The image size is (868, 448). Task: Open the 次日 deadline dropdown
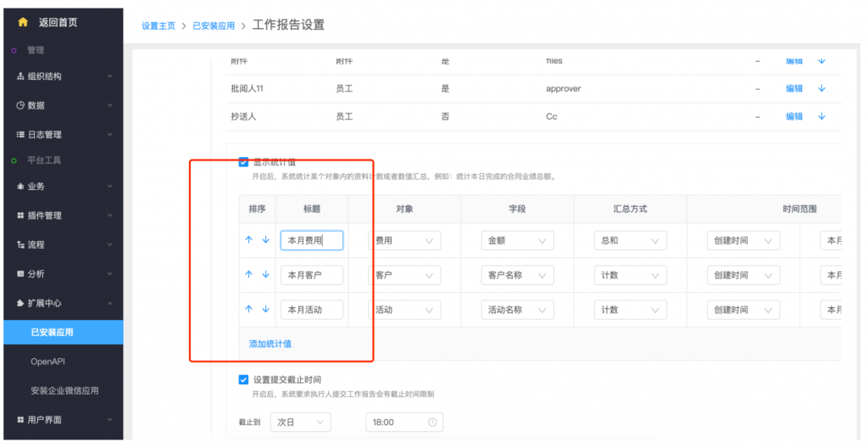(300, 422)
